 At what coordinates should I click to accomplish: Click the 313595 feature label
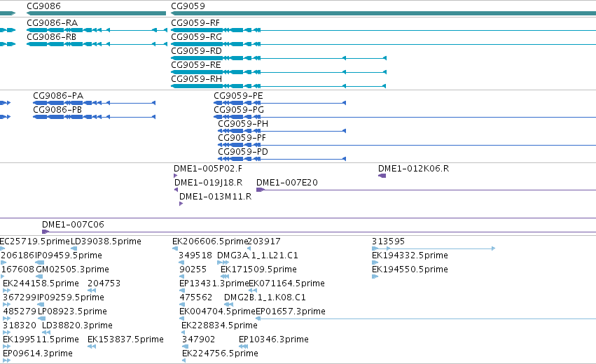tap(388, 241)
